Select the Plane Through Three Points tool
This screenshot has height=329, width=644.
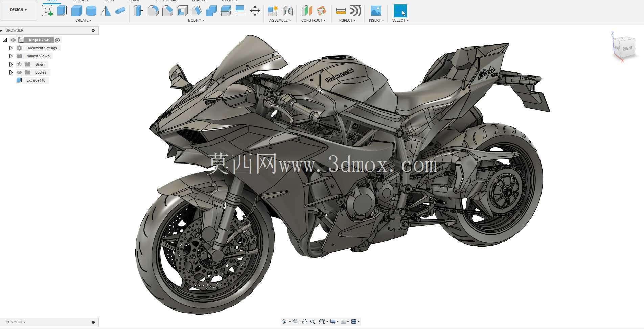point(321,11)
